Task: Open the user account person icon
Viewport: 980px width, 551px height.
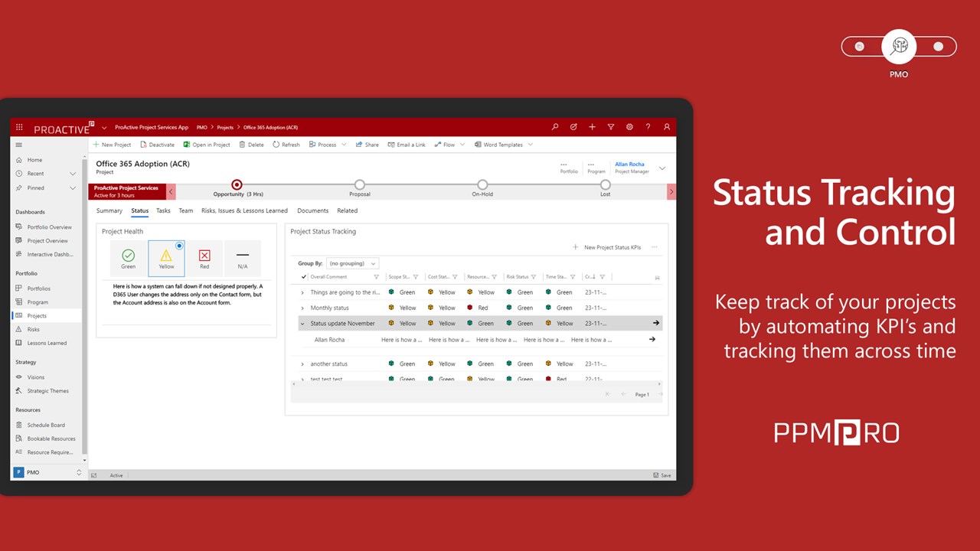Action: 667,127
